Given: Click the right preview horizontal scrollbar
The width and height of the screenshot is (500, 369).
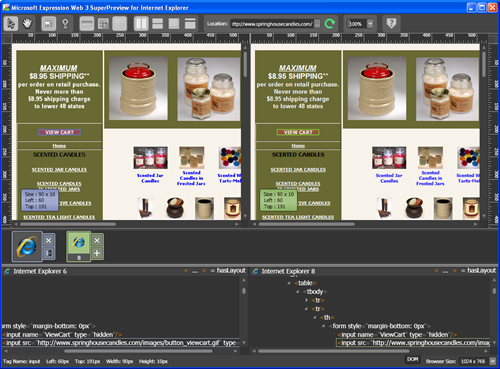Looking at the screenshot, I should coord(306,224).
